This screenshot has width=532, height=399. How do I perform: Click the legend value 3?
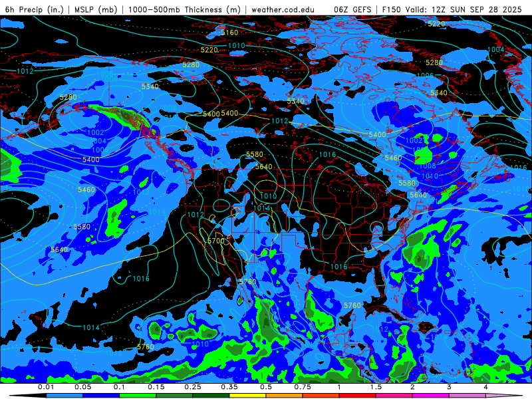450,387
